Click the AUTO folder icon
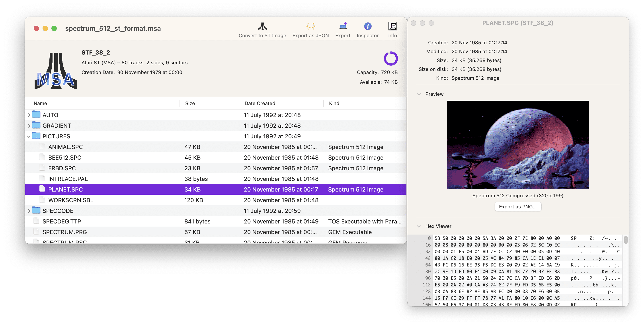This screenshot has height=325, width=644. pyautogui.click(x=37, y=115)
